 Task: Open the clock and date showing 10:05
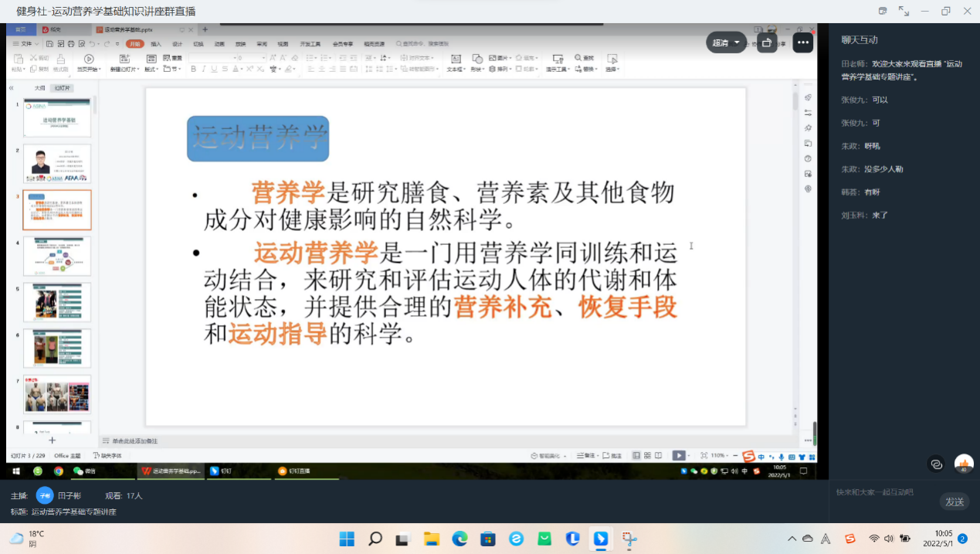[x=943, y=539]
